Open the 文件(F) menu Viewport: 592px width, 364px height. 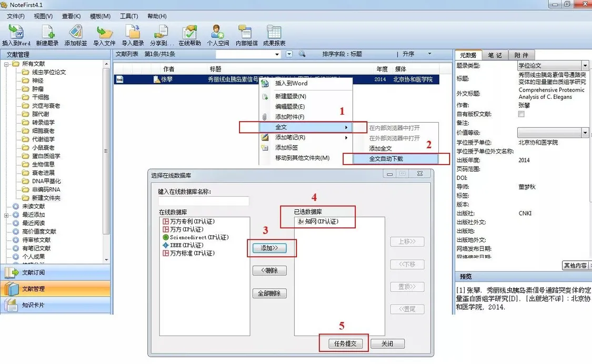[x=16, y=16]
